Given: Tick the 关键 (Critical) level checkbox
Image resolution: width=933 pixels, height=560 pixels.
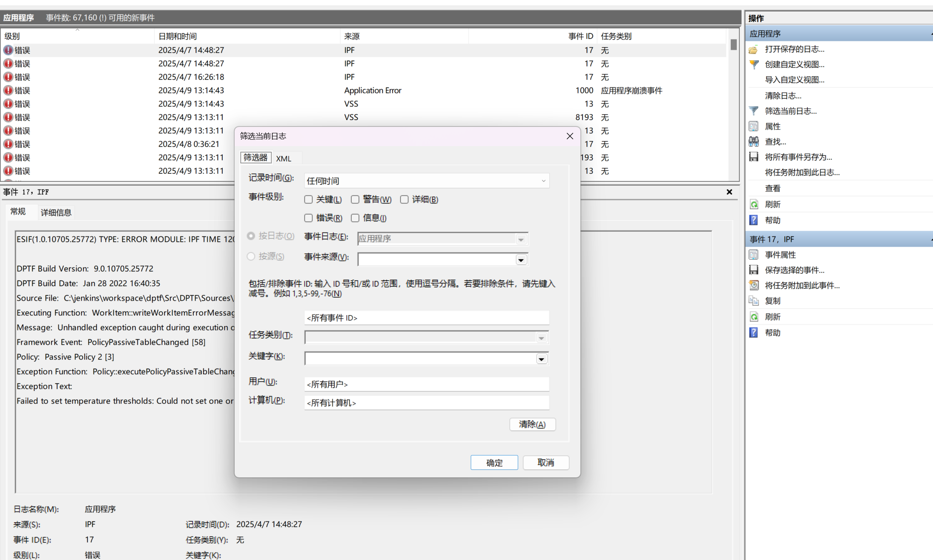Looking at the screenshot, I should pos(309,199).
